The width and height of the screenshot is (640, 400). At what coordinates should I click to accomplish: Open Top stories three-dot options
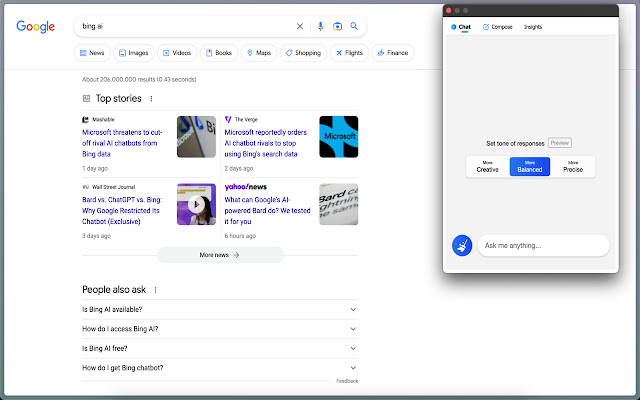[x=151, y=98]
